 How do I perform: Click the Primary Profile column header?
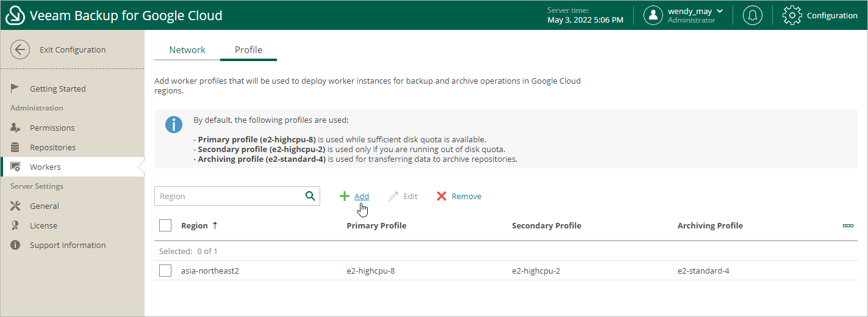coord(376,225)
